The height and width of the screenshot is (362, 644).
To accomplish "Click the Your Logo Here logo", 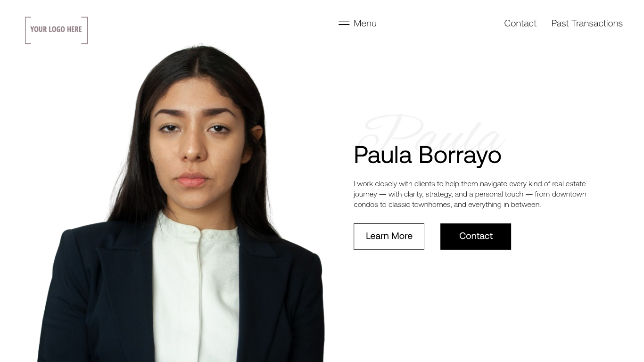I will coord(57,30).
